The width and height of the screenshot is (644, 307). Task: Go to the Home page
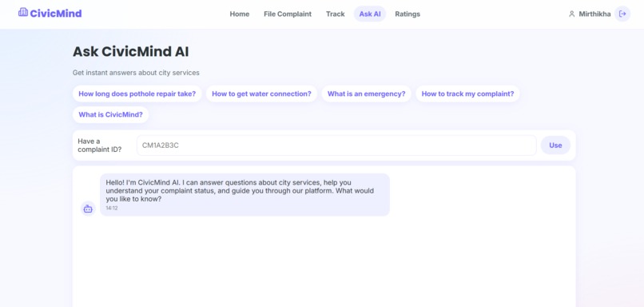pyautogui.click(x=240, y=14)
